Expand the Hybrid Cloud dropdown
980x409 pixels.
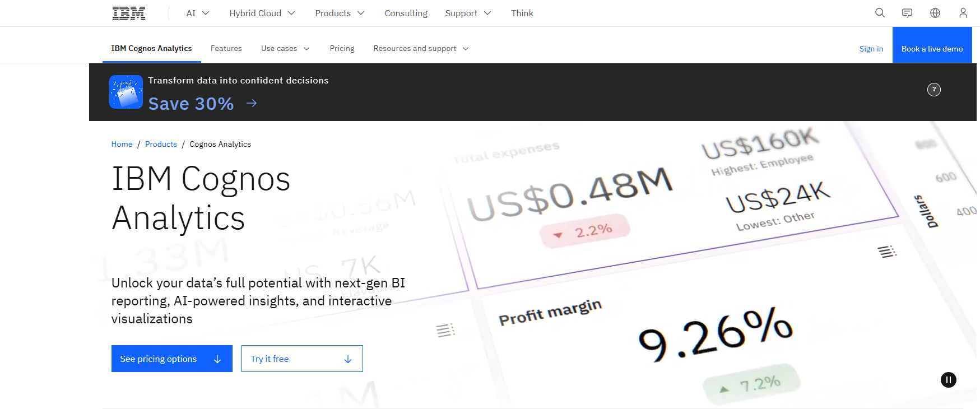pos(262,13)
